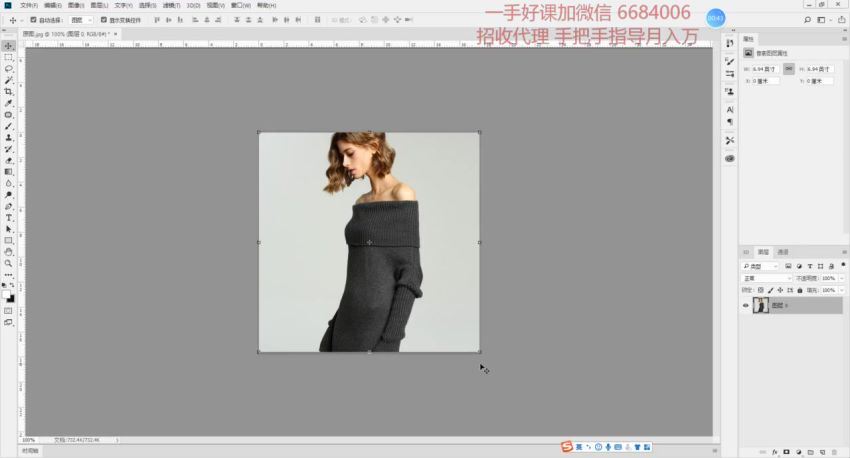850x458 pixels.
Task: Select the Rectangular Marquee tool
Action: (9, 57)
